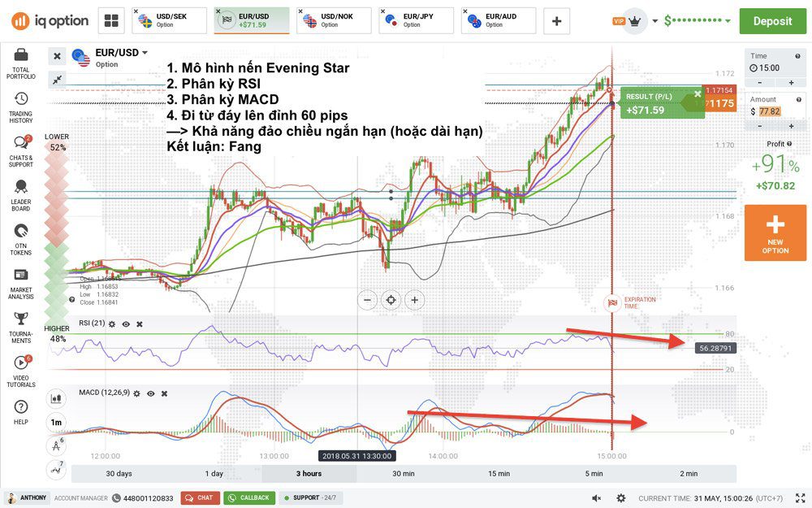Toggle RSI indicator visibility eye
This screenshot has width=812, height=508.
126,323
